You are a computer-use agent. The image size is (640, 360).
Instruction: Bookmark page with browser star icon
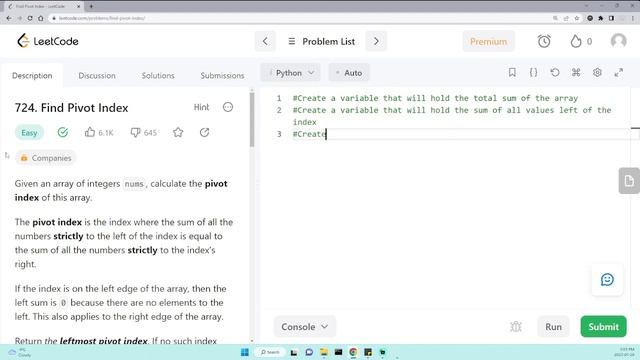(576, 18)
